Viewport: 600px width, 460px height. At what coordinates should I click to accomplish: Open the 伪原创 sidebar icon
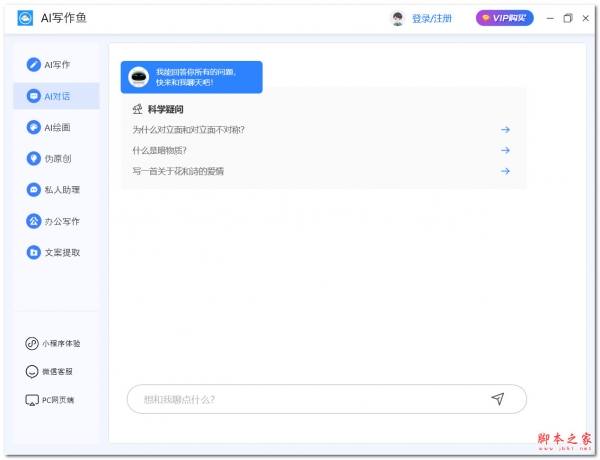(33, 158)
